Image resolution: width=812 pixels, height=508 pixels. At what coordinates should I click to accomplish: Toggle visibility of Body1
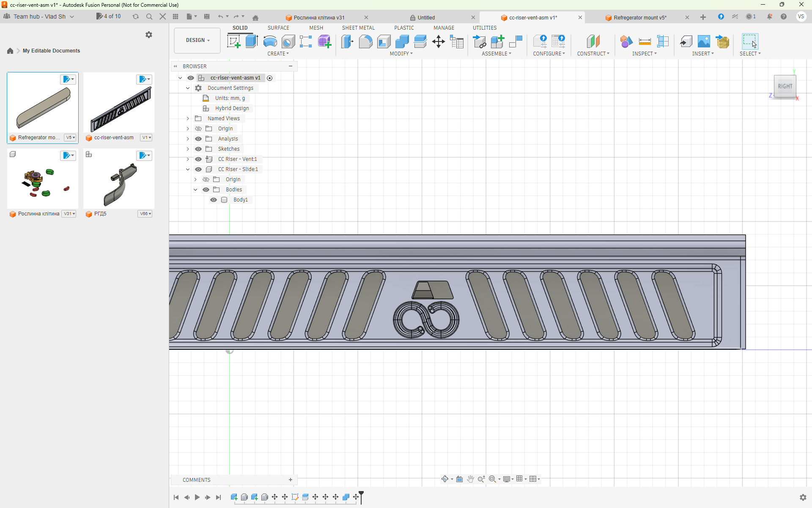click(214, 200)
